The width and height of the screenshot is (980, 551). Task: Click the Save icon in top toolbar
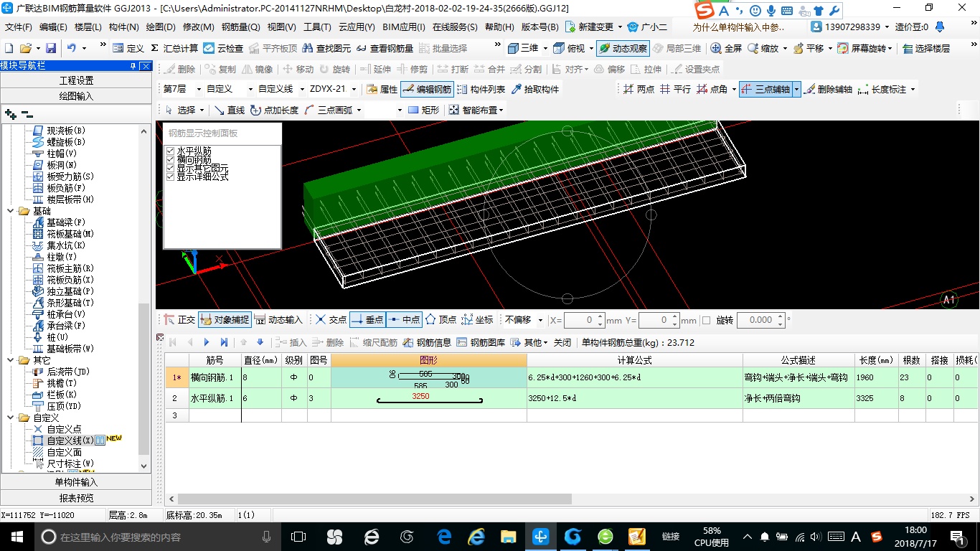(51, 48)
